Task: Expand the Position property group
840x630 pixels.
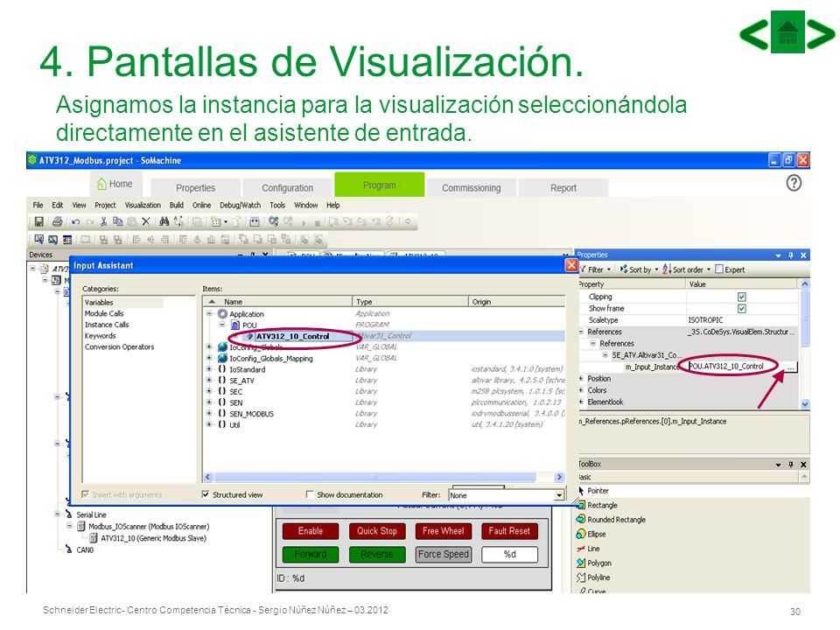Action: [x=581, y=379]
